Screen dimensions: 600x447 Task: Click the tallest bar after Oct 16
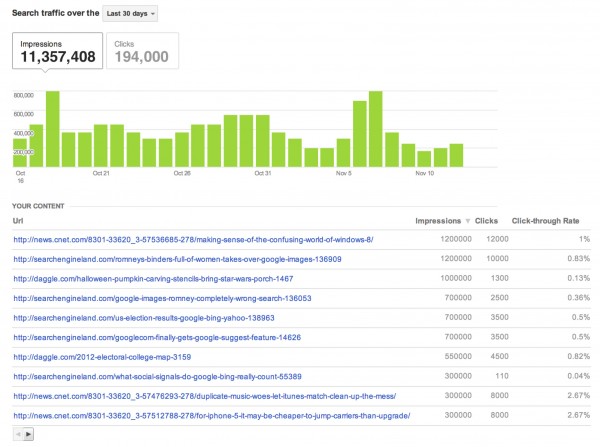coord(53,129)
